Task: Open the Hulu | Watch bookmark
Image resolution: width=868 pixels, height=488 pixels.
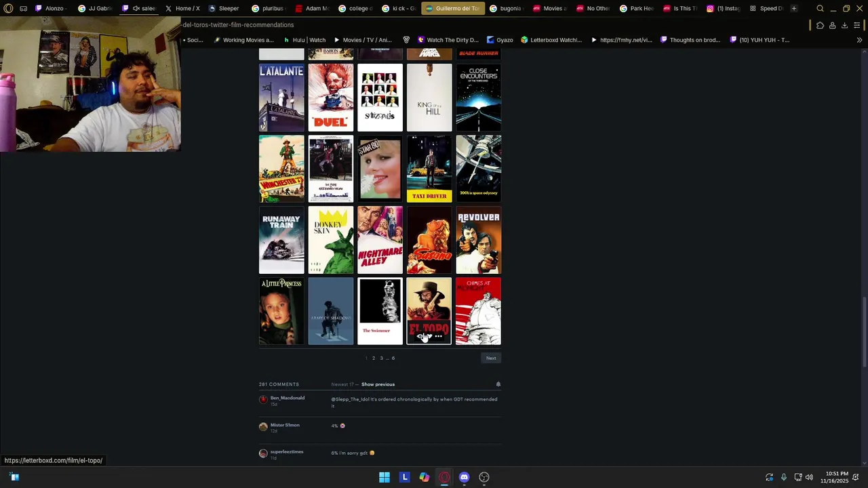Action: click(x=304, y=40)
